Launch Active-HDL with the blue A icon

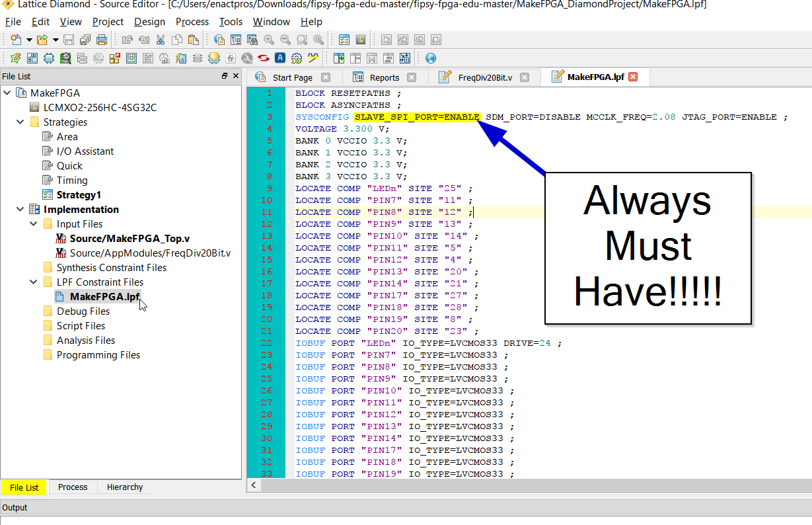(280, 58)
